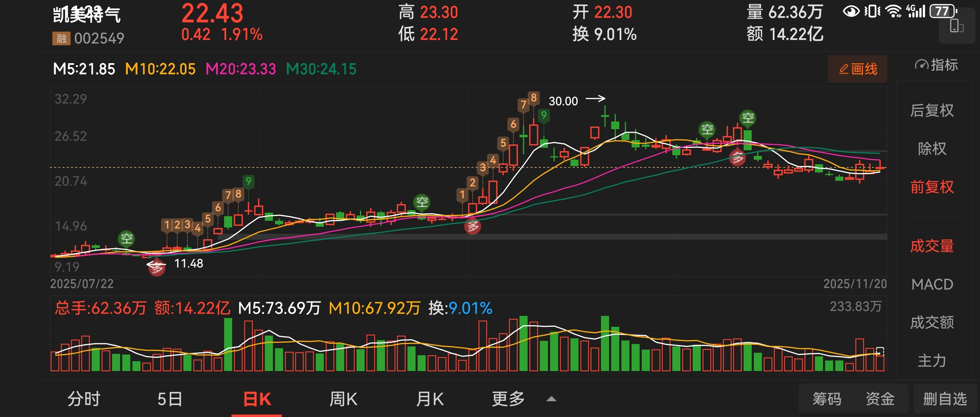Expand the 更多 period options arrow
The width and height of the screenshot is (980, 417).
click(x=551, y=399)
